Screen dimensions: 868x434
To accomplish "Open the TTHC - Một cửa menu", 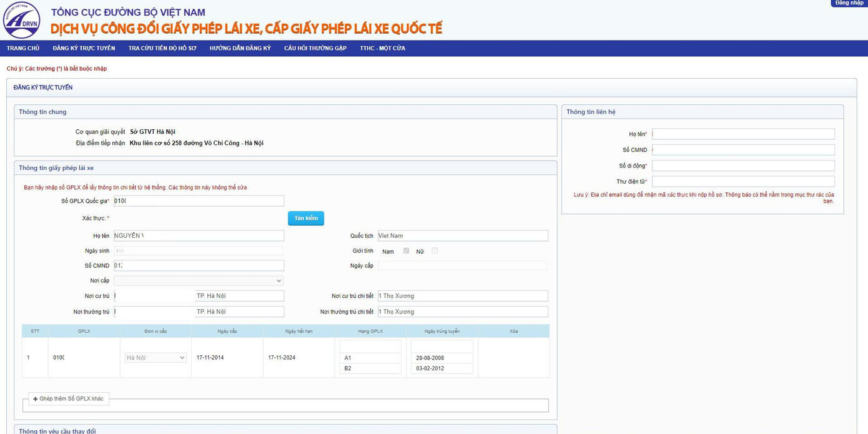I will [382, 48].
